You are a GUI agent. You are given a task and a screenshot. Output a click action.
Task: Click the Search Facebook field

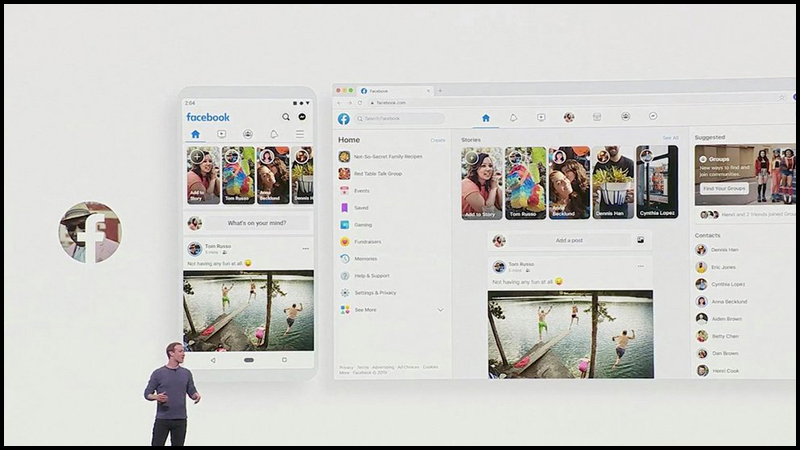click(399, 118)
